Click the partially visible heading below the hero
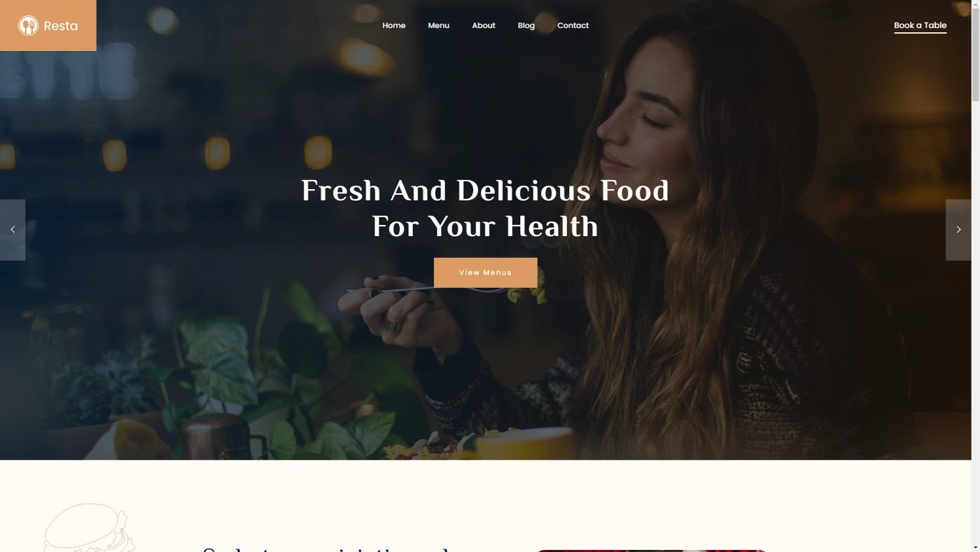Screen dimensions: 980x552 point(326,549)
